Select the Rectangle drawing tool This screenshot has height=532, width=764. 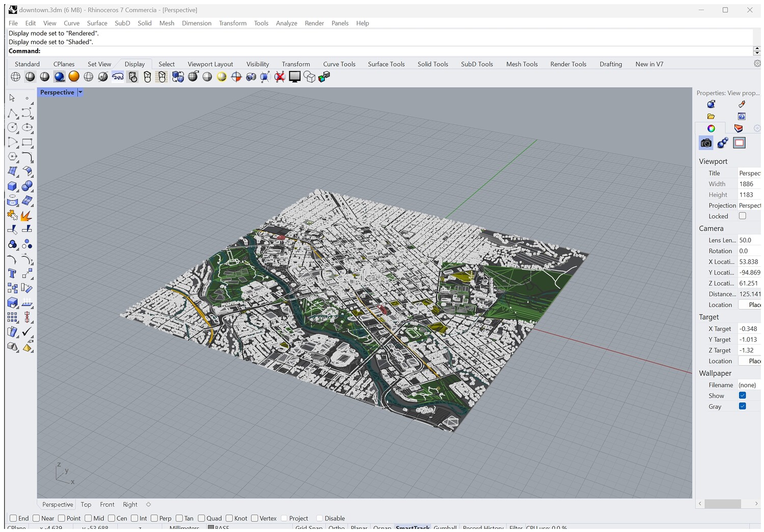tap(27, 143)
